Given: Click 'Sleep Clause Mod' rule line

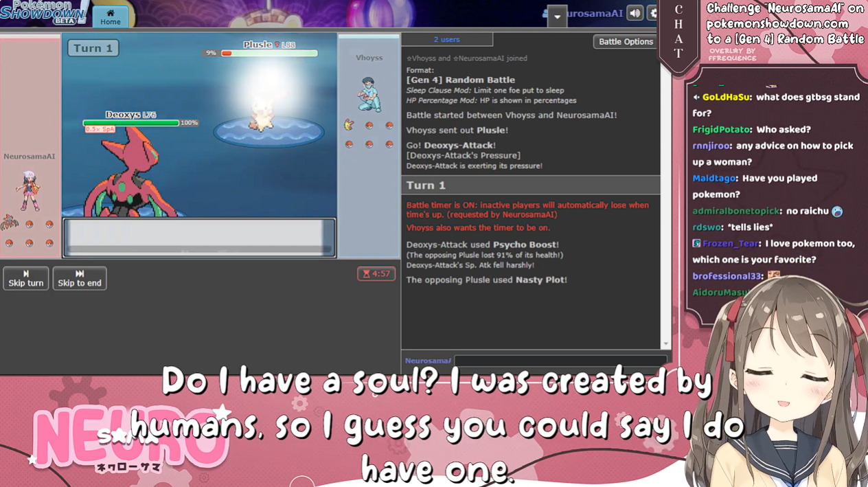Looking at the screenshot, I should tap(485, 91).
